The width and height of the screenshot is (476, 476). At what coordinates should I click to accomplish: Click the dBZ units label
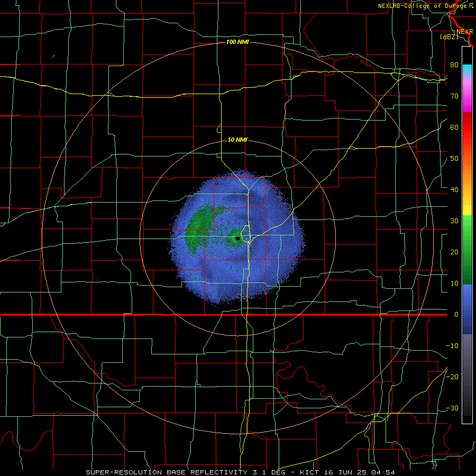[x=449, y=36]
